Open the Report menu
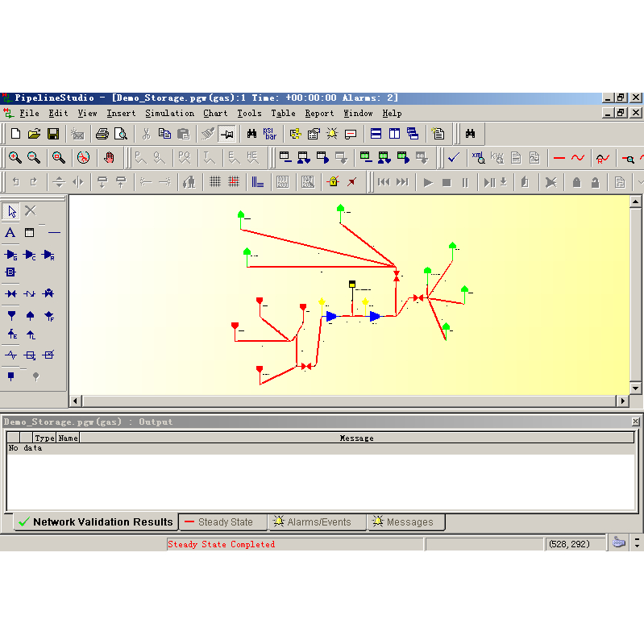 pos(319,114)
